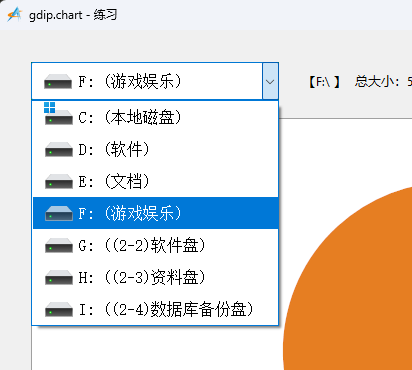Select H: ((2-3)资料盘) drive entry
The width and height of the screenshot is (412, 370).
coord(156,277)
